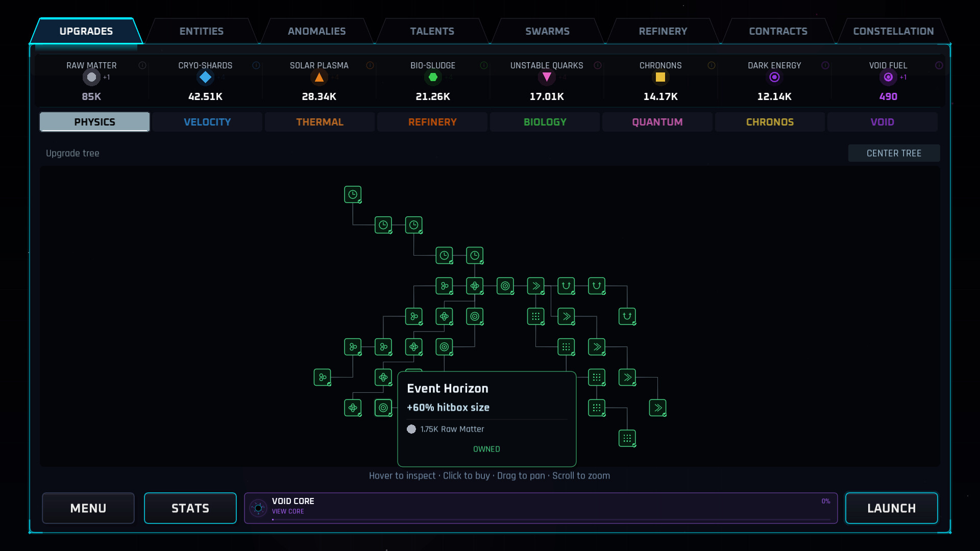
Task: Select the Velocity upgrade category
Action: (x=207, y=122)
